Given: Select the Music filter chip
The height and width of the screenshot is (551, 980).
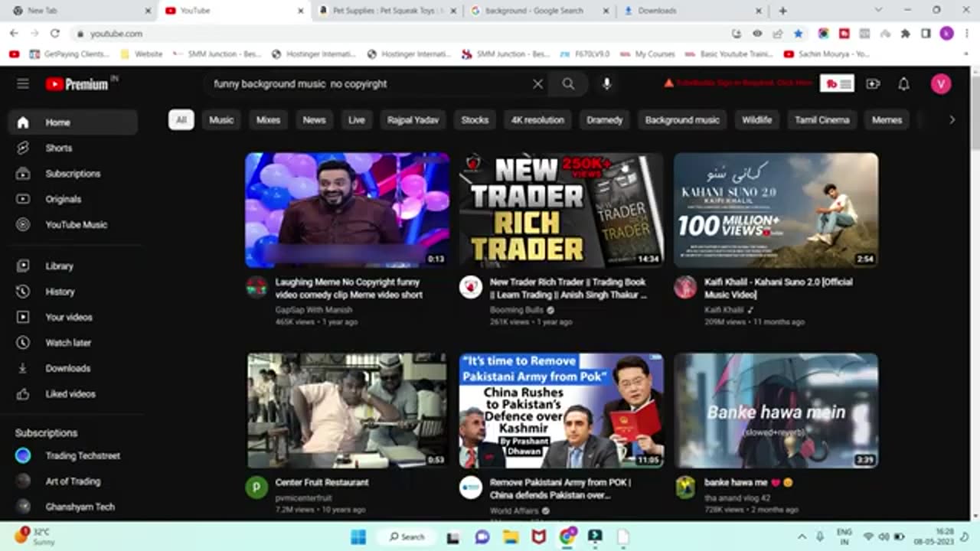Looking at the screenshot, I should click(x=221, y=120).
